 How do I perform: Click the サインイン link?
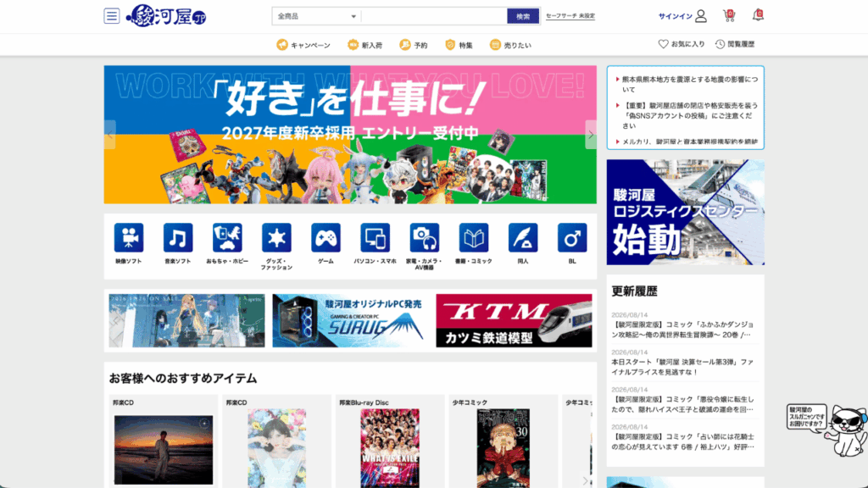pos(676,17)
